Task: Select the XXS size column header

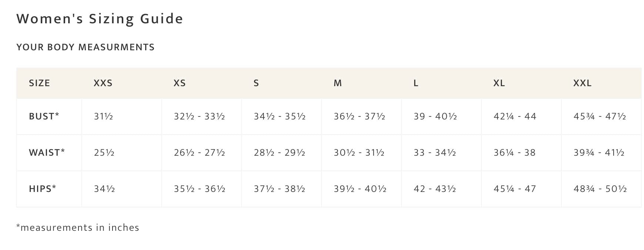Action: [103, 83]
